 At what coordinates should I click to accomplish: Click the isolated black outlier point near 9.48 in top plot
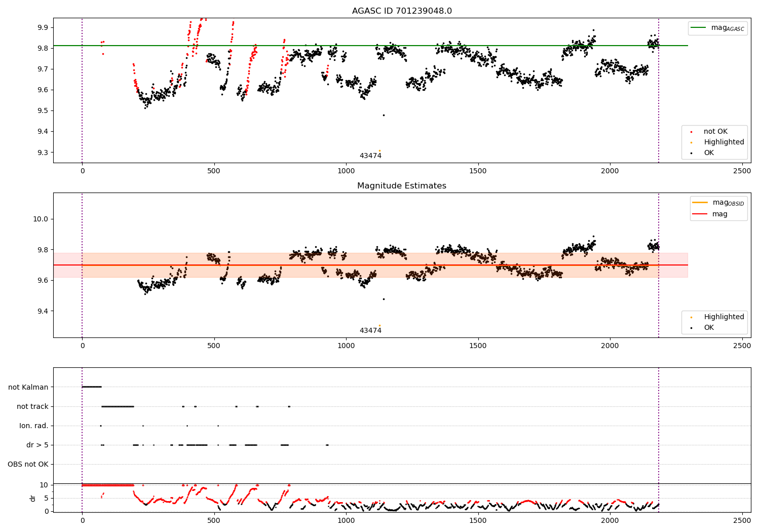pos(384,115)
